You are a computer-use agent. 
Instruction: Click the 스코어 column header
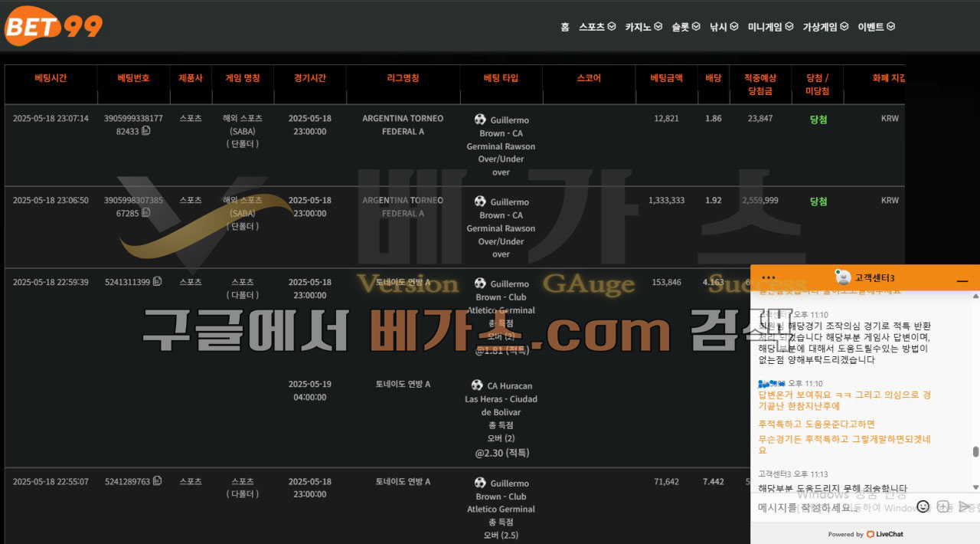pyautogui.click(x=589, y=78)
